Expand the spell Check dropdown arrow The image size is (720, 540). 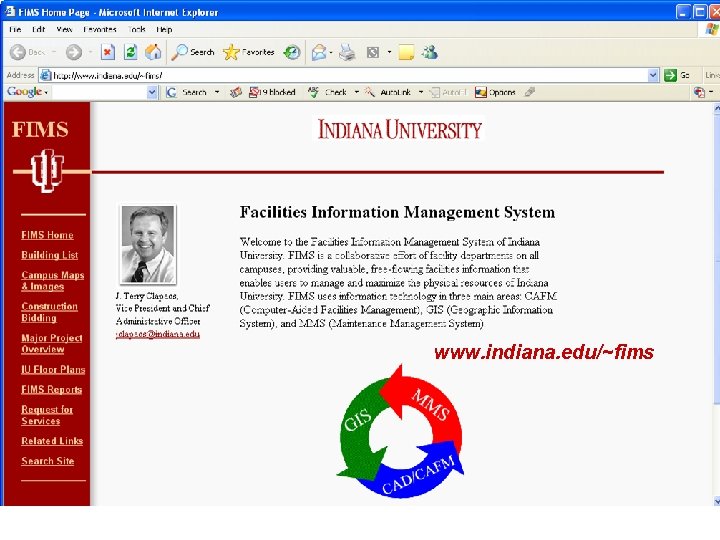(x=356, y=92)
